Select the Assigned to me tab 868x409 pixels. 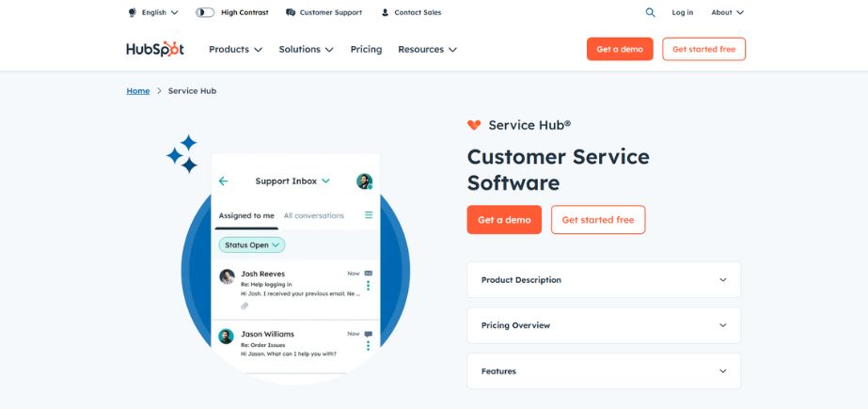click(246, 216)
